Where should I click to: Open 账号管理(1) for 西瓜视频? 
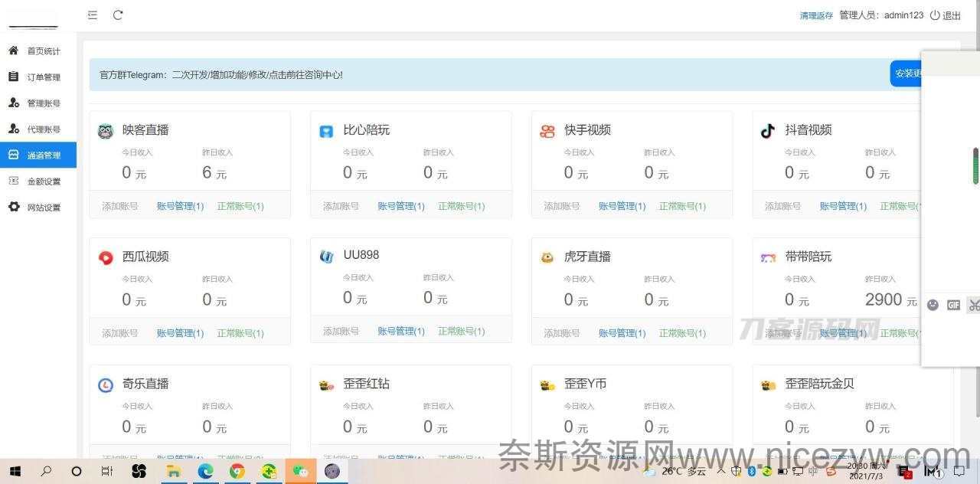(x=181, y=333)
